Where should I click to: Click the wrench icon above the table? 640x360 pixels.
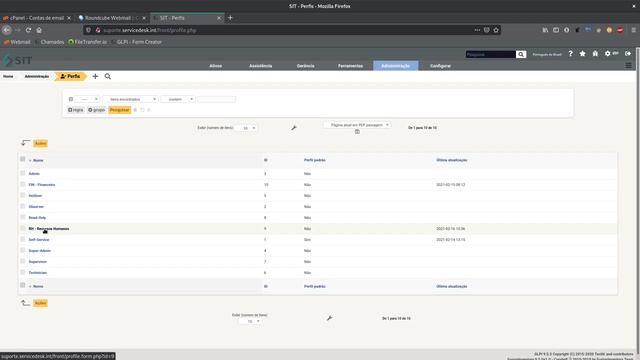pos(294,128)
